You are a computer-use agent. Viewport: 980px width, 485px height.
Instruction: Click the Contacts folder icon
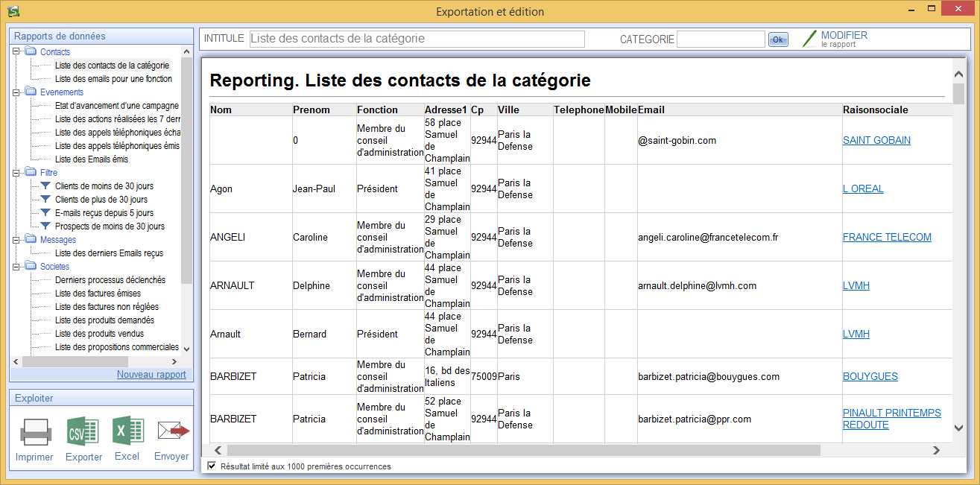tap(31, 51)
